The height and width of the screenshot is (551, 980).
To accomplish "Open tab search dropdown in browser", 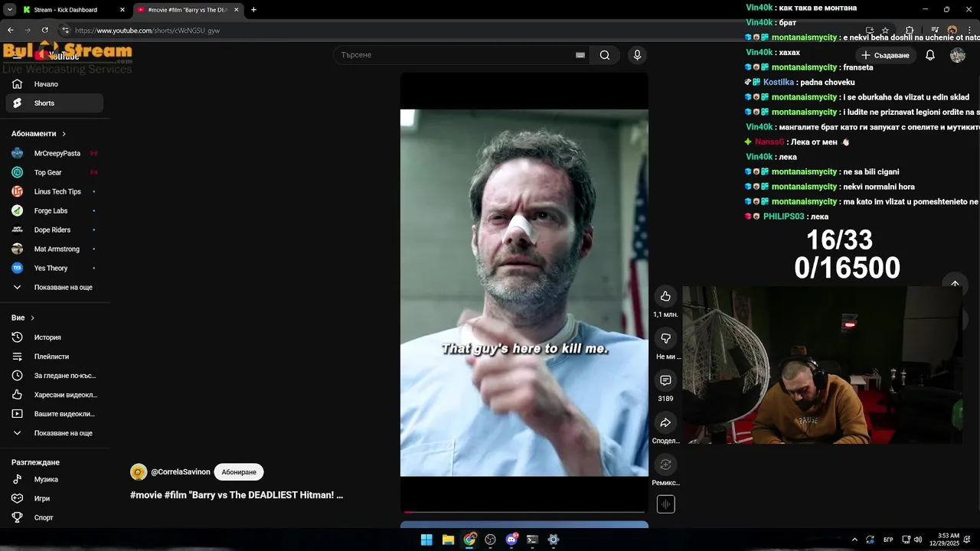I will pos(9,10).
